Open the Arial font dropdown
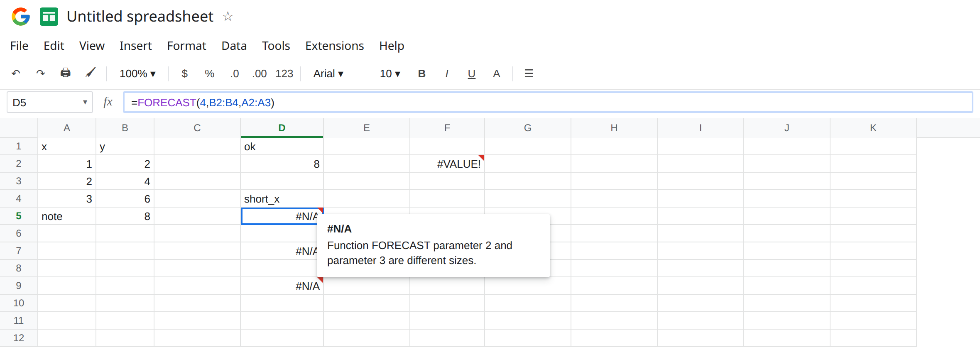 (x=328, y=73)
